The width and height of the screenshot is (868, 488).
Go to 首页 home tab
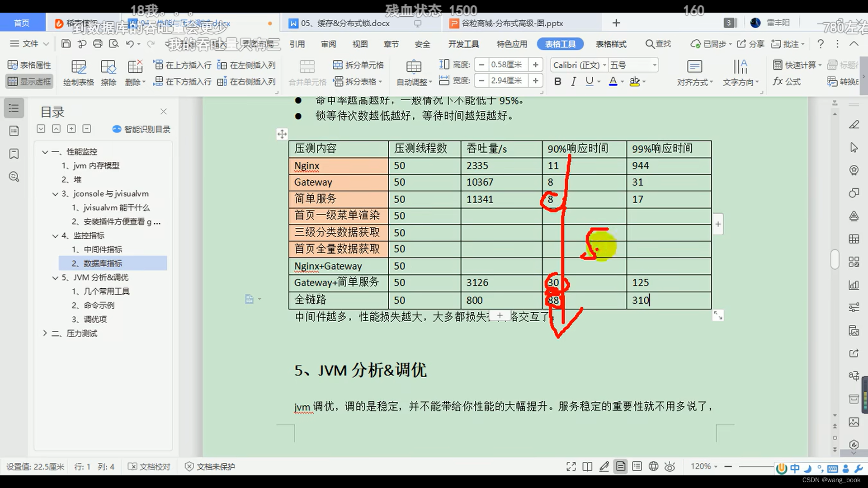point(22,23)
